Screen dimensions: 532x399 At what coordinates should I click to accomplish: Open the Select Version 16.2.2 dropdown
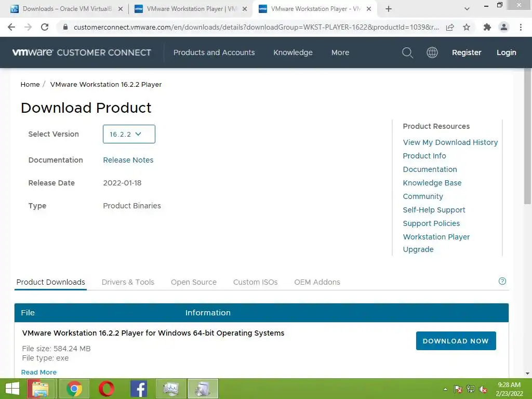click(129, 134)
